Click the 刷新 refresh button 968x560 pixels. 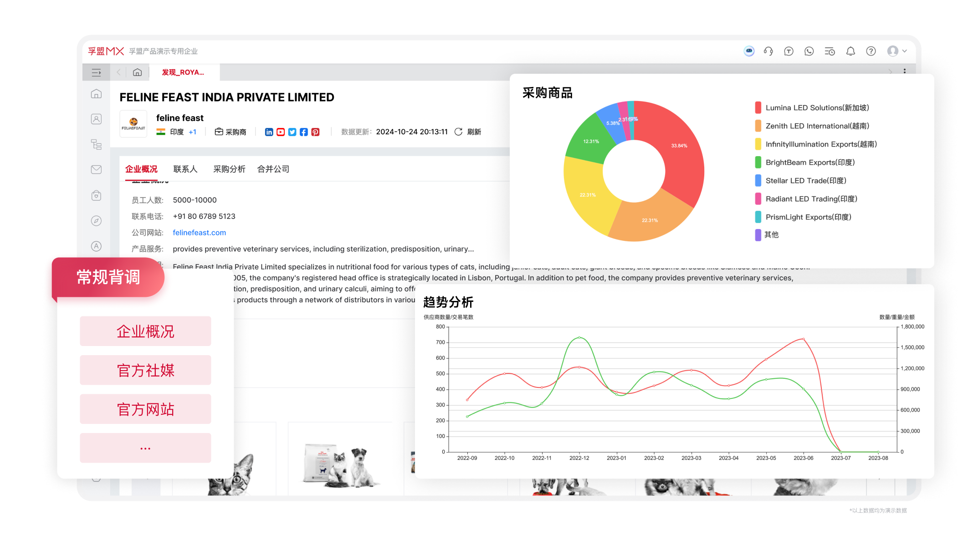[x=468, y=132]
